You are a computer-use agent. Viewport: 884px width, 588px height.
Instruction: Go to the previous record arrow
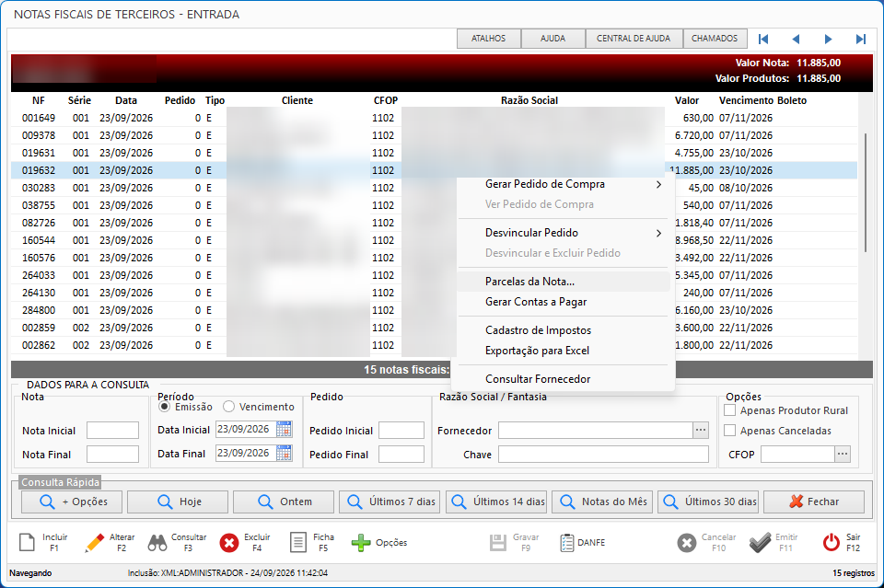pos(796,39)
